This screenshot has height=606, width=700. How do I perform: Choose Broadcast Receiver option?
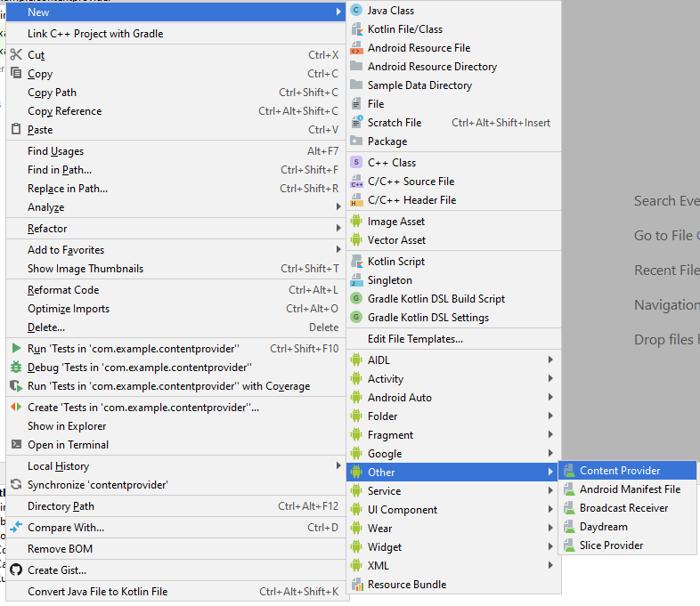(x=623, y=508)
